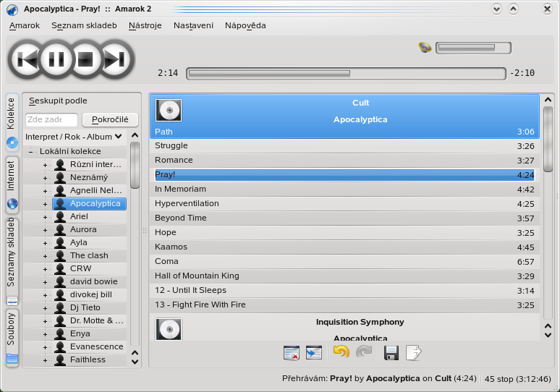Open the Nástroje menu
This screenshot has width=560, height=392.
(x=145, y=26)
